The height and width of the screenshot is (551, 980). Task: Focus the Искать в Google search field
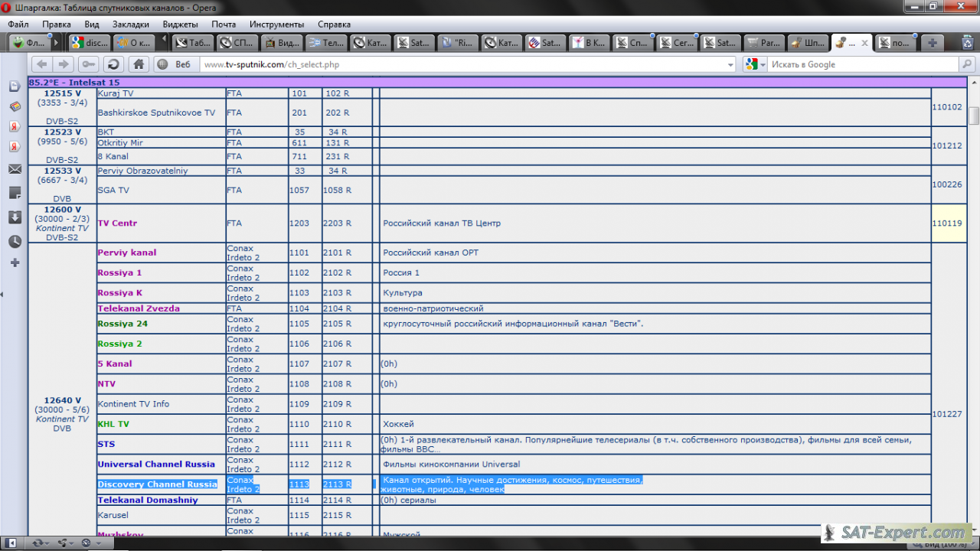coord(864,65)
